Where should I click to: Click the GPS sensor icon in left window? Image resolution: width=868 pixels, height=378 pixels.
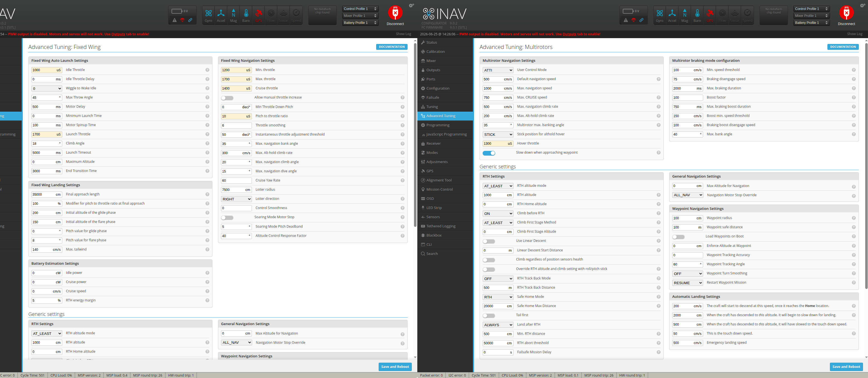(x=259, y=16)
